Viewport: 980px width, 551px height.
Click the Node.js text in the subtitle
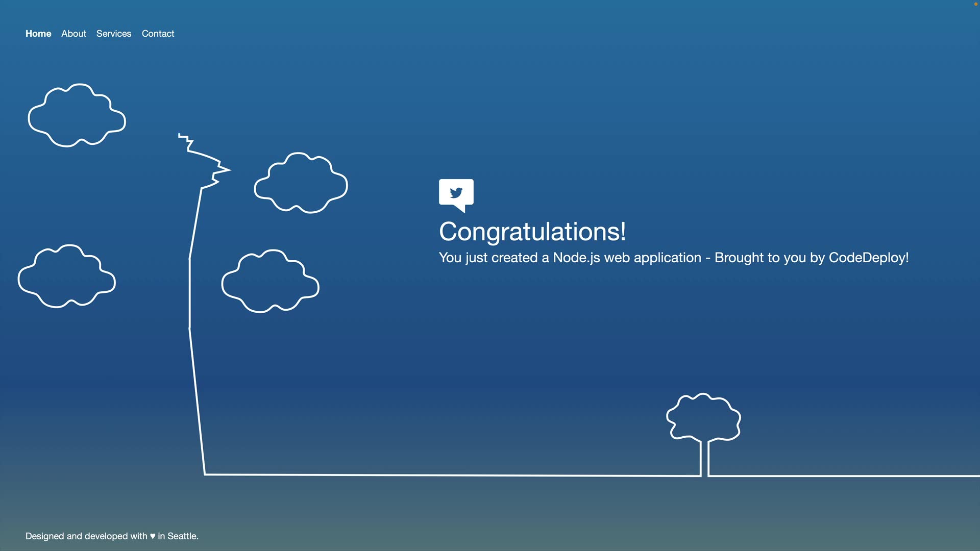(x=576, y=258)
